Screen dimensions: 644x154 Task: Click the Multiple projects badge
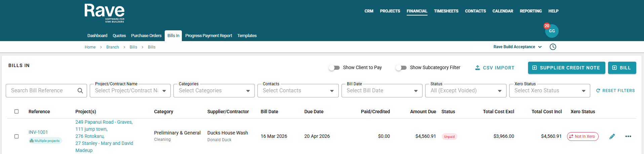(45, 141)
